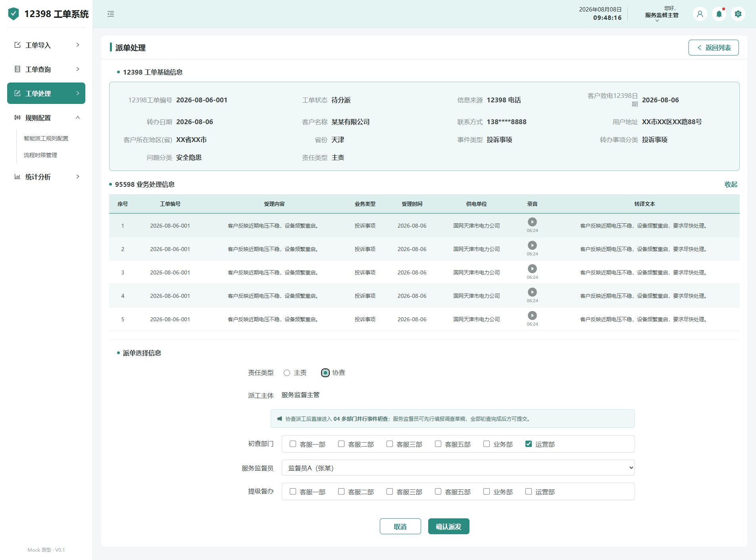The height and width of the screenshot is (560, 756).
Task: Open the settings gear icon
Action: coord(738,14)
